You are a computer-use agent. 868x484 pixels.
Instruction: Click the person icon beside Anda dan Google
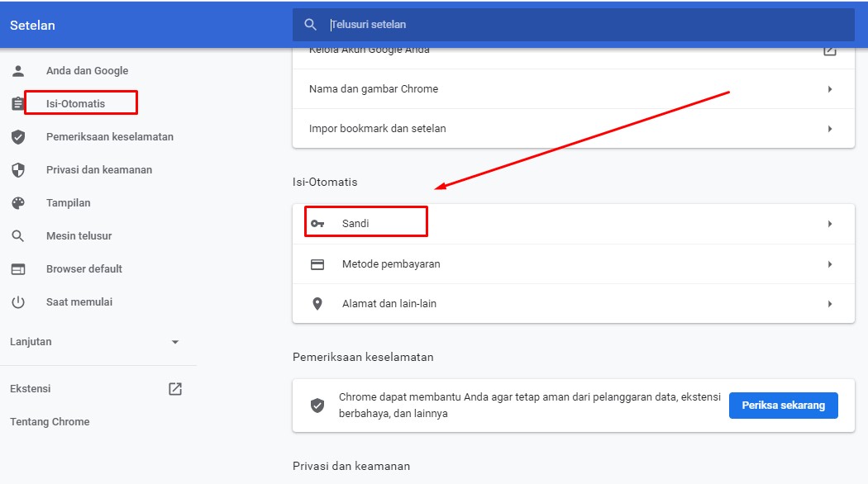[x=18, y=71]
